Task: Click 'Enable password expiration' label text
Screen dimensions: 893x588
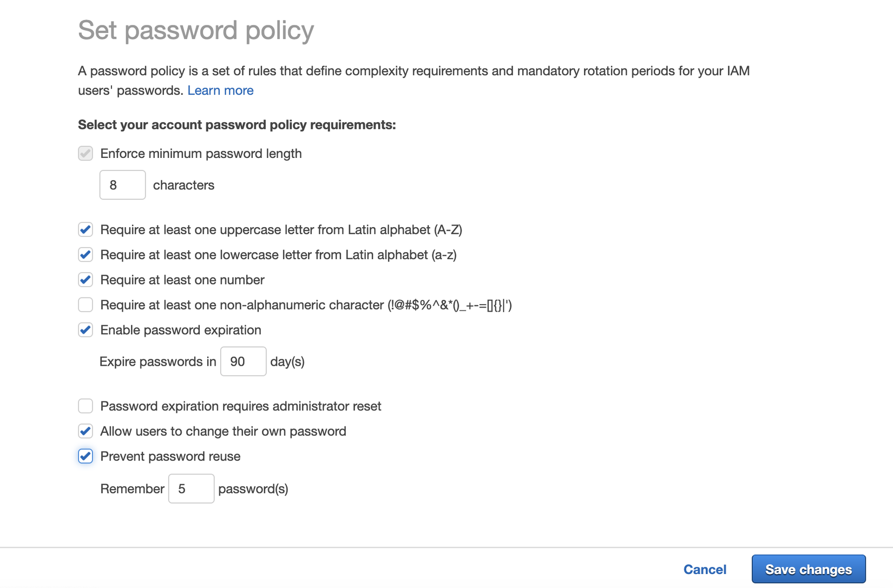Action: (181, 330)
